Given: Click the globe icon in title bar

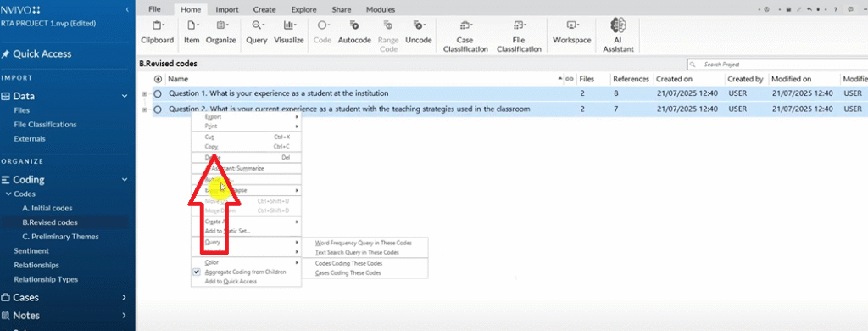Looking at the screenshot, I should [x=766, y=9].
